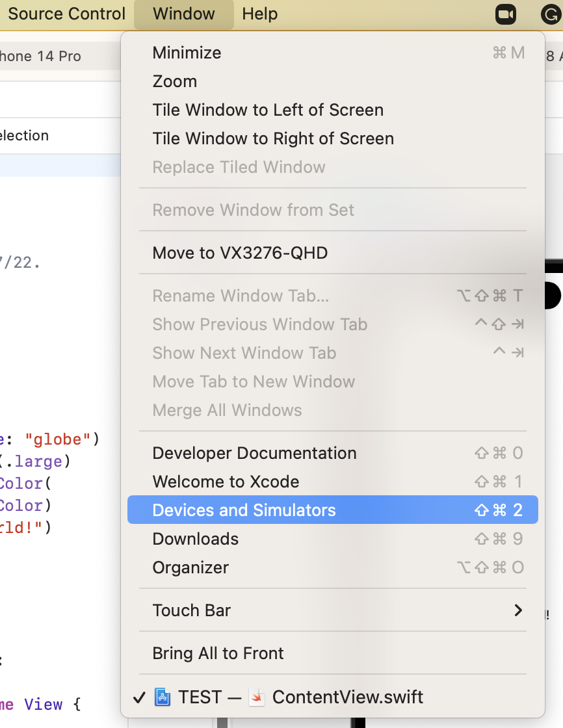Choose Tile Window to Right of Screen
This screenshot has width=563, height=728.
pyautogui.click(x=333, y=139)
